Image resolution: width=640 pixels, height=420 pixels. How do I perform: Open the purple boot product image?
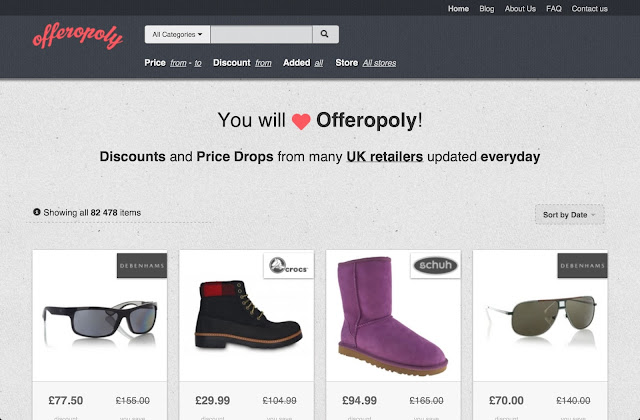tap(393, 316)
